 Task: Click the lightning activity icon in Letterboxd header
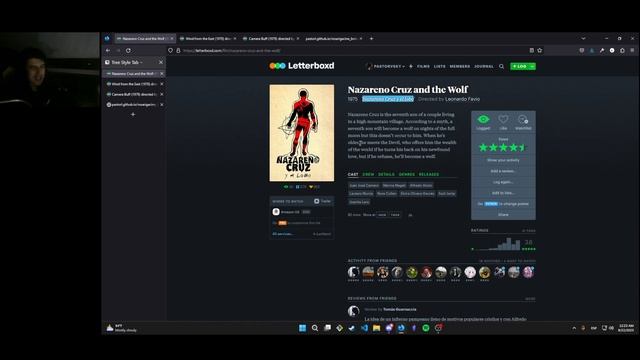click(x=411, y=66)
